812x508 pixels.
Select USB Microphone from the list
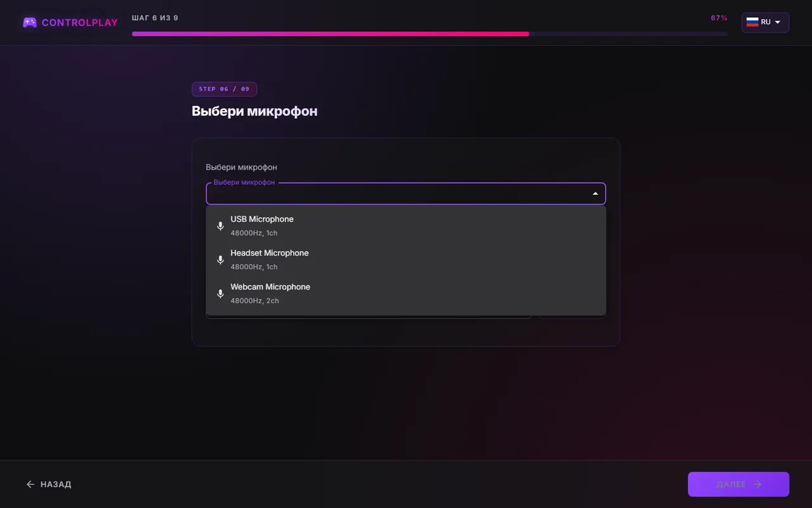point(406,225)
